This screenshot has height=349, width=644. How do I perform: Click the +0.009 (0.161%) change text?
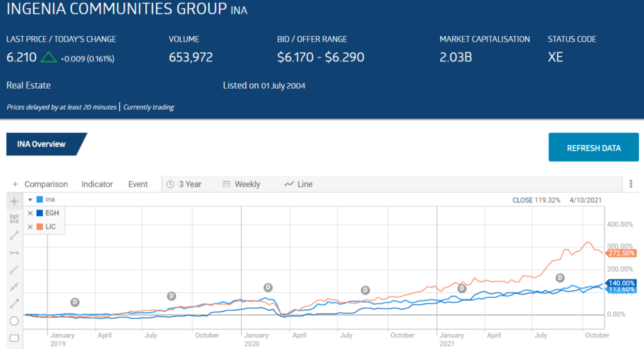(87, 59)
